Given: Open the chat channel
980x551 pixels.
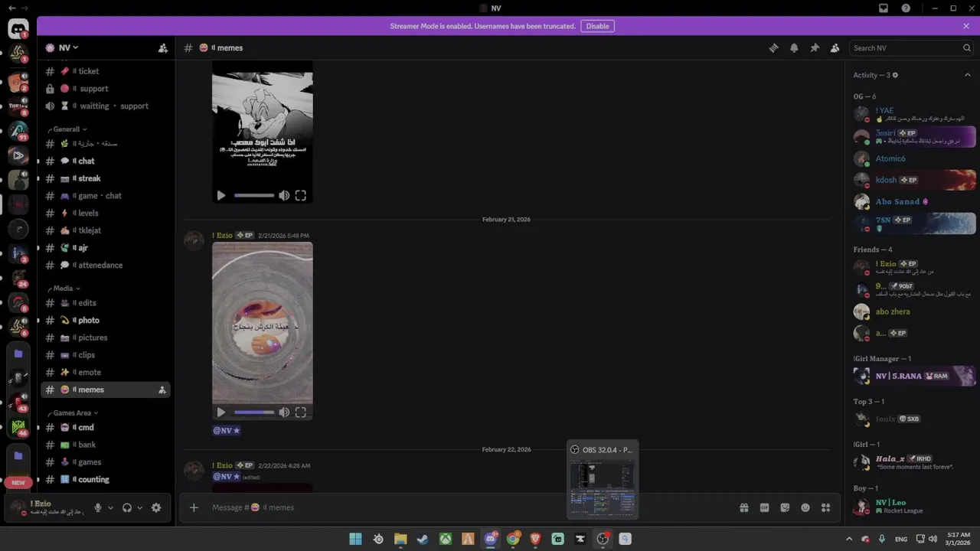Looking at the screenshot, I should click(x=106, y=161).
